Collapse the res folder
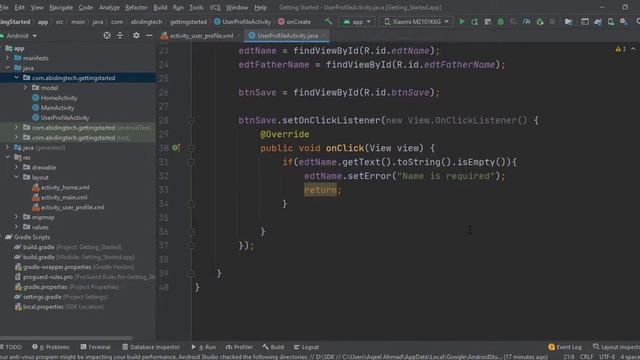Viewport: 640px width, 360px height. pyautogui.click(x=7, y=157)
